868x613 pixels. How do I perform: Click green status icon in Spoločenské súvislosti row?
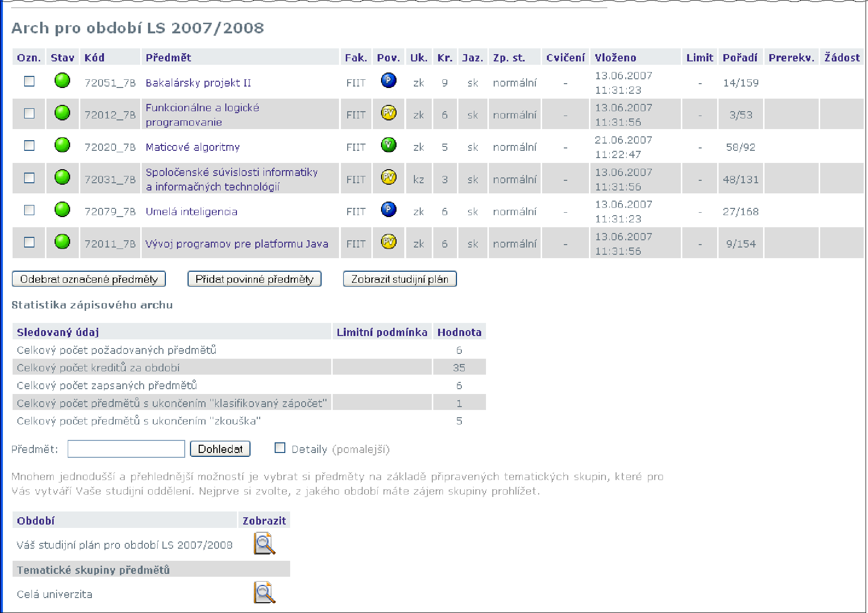(62, 177)
